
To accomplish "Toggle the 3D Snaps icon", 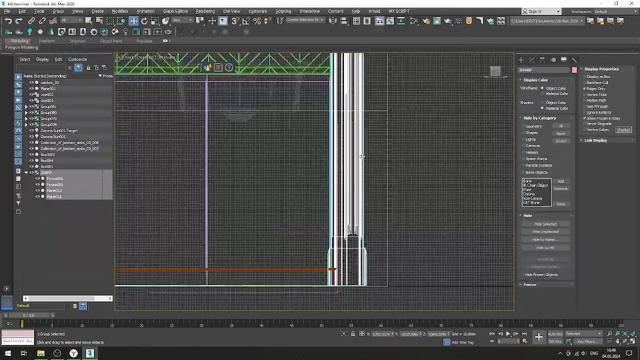I will pyautogui.click(x=235, y=21).
